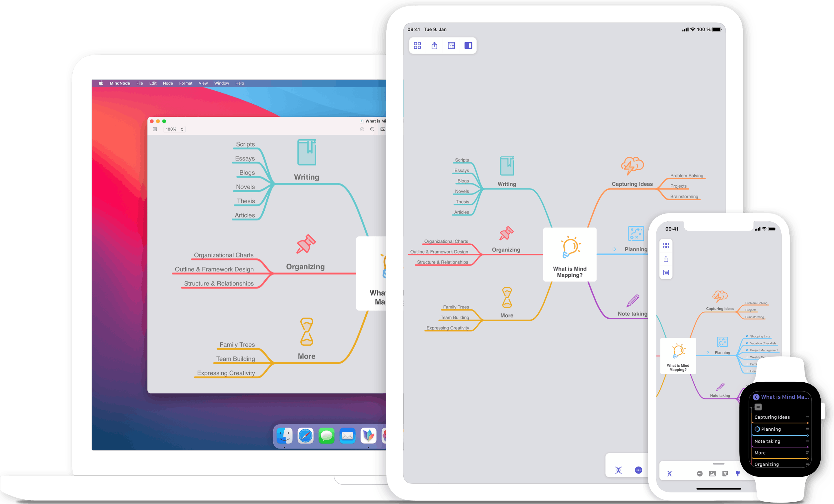Open the outline view on iPad toolbar
Viewport: 834px width, 504px height.
[x=451, y=45]
